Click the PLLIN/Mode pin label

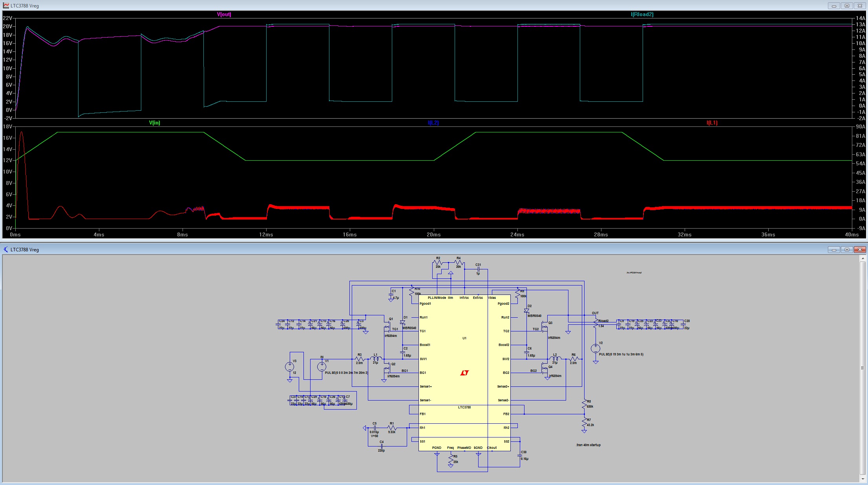pyautogui.click(x=437, y=298)
